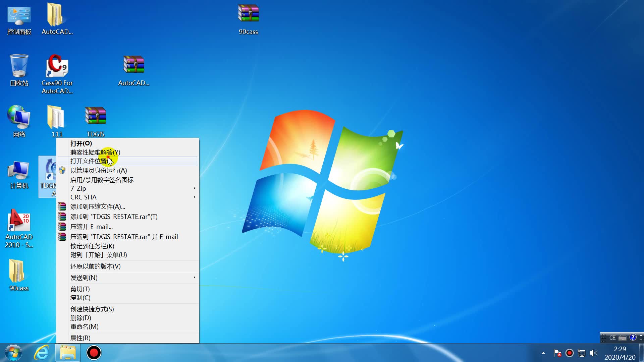The image size is (644, 362).
Task: Show hidden system tray icons
Action: 543,353
